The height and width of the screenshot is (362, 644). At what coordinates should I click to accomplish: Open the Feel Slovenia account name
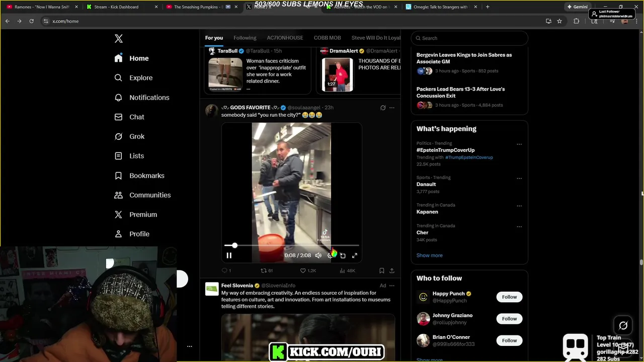pos(237,286)
